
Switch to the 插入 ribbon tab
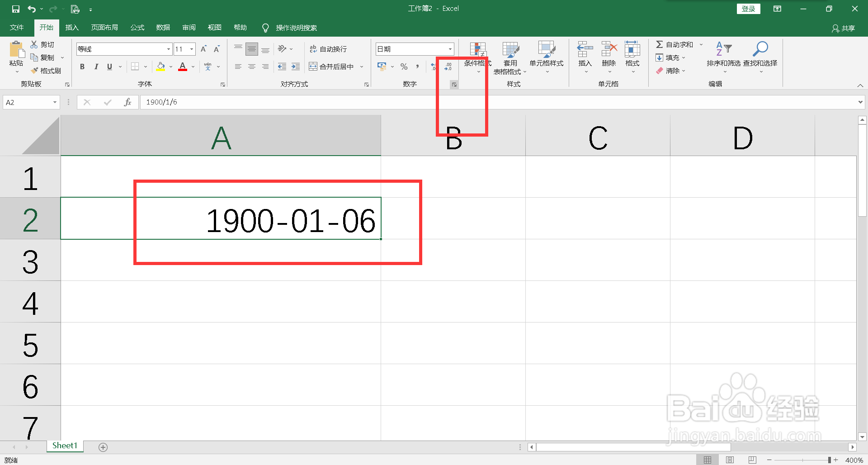(x=72, y=28)
